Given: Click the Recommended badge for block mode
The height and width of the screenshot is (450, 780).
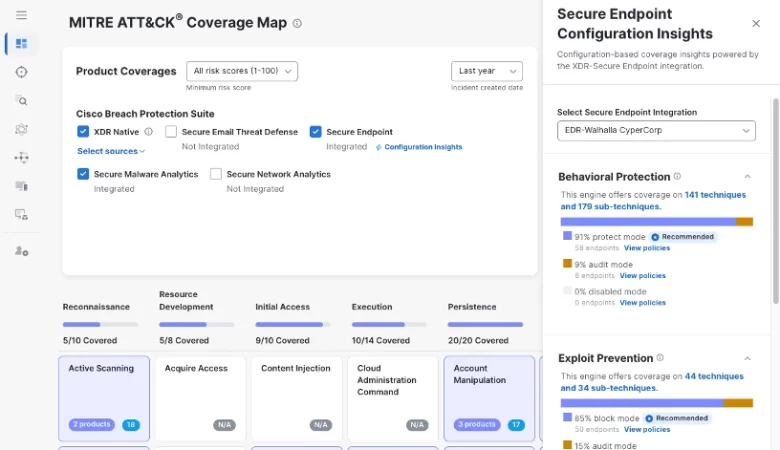Looking at the screenshot, I should click(677, 418).
